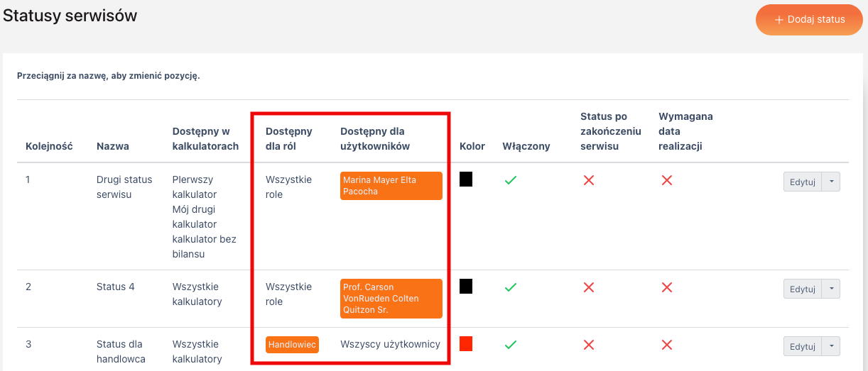
Task: Click green checkmark for Drugi status serwisu
Action: tap(510, 180)
